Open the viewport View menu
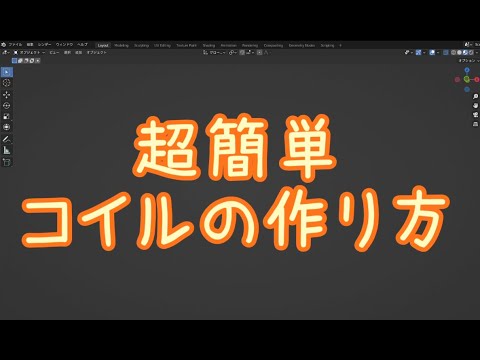This screenshot has width=480, height=360. pyautogui.click(x=54, y=52)
